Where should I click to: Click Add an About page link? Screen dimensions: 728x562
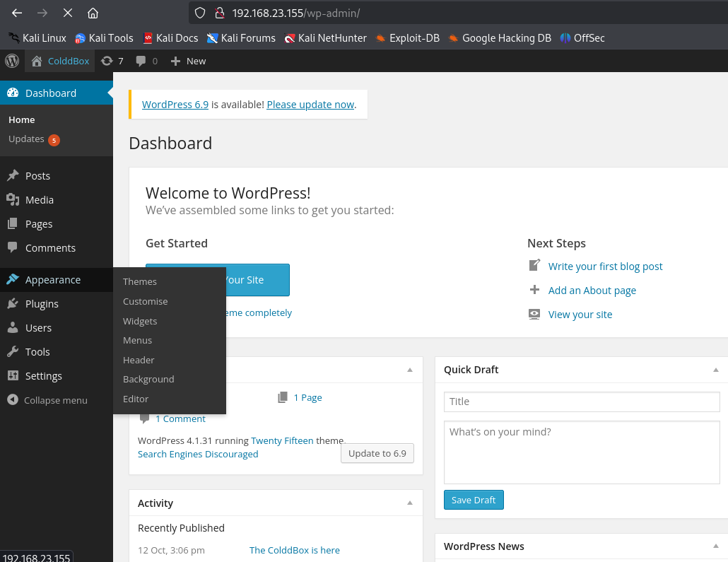pos(592,291)
